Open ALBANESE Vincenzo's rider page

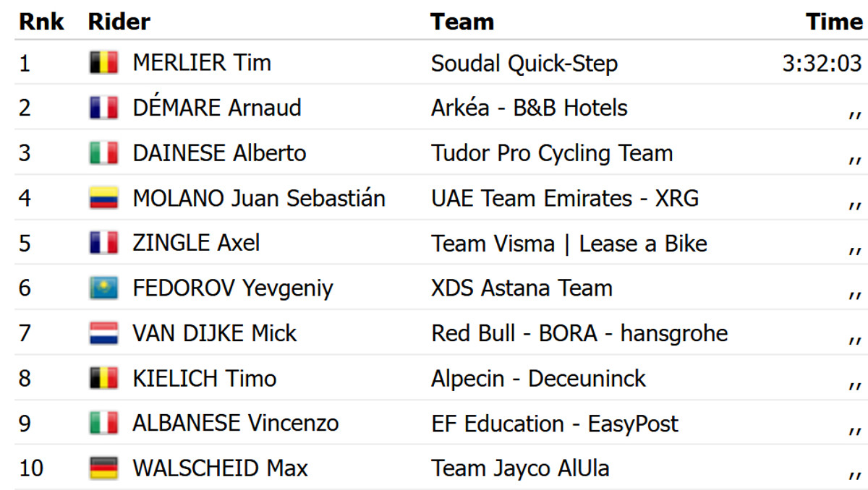(x=235, y=424)
